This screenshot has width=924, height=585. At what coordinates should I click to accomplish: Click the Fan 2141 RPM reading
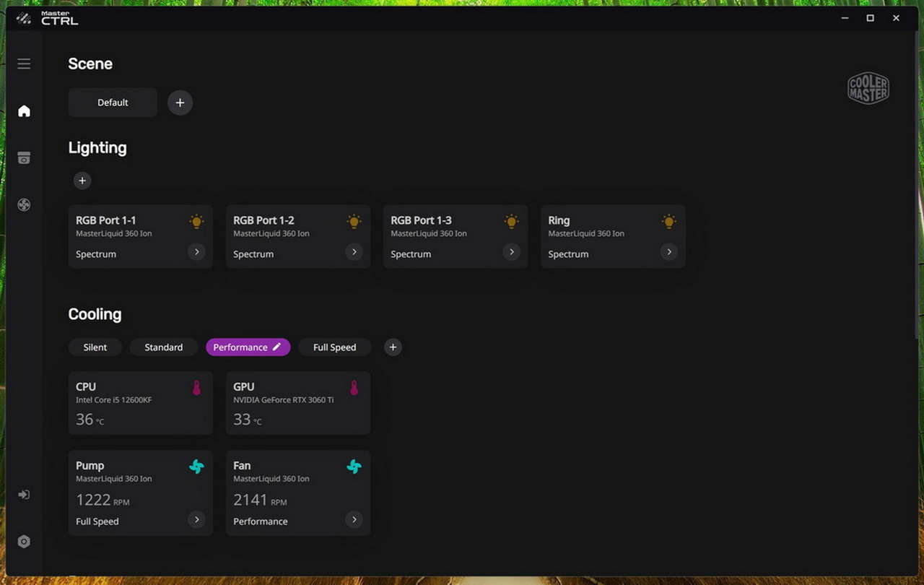pyautogui.click(x=260, y=500)
